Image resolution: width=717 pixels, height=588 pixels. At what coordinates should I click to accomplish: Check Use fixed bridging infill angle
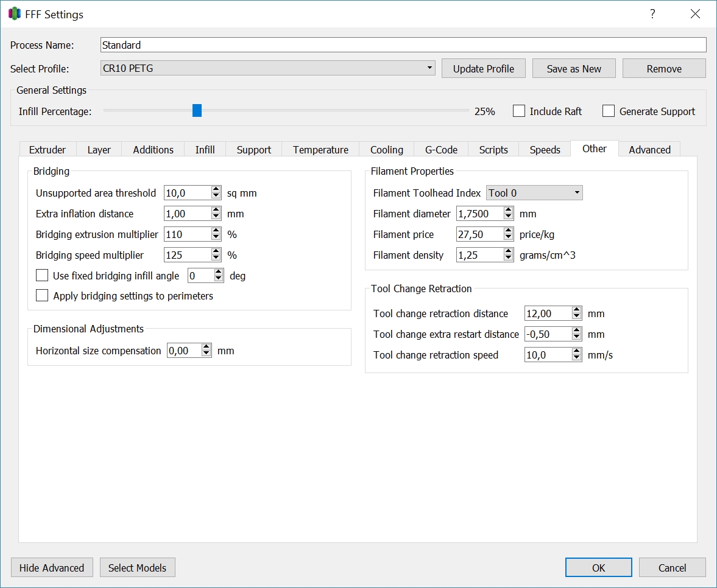(x=42, y=275)
